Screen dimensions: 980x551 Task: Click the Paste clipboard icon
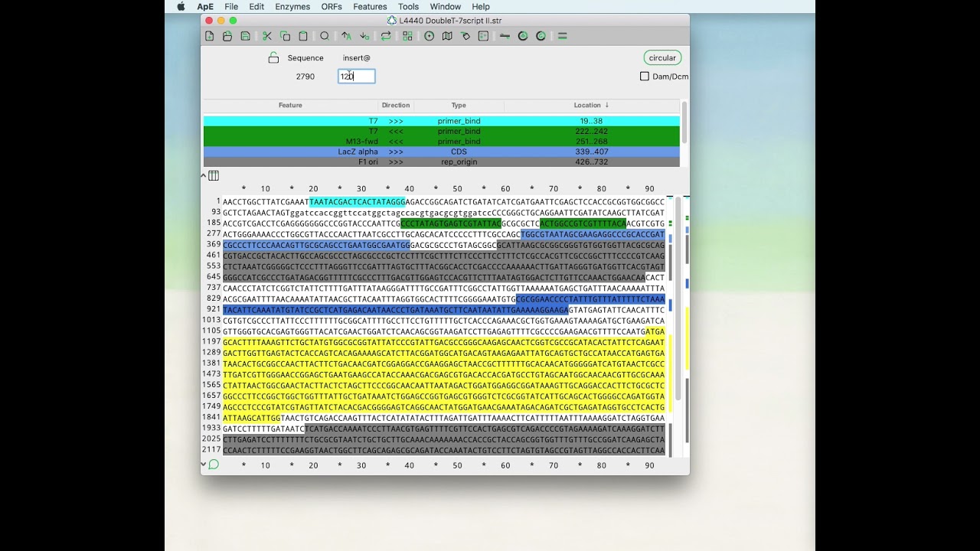(303, 36)
